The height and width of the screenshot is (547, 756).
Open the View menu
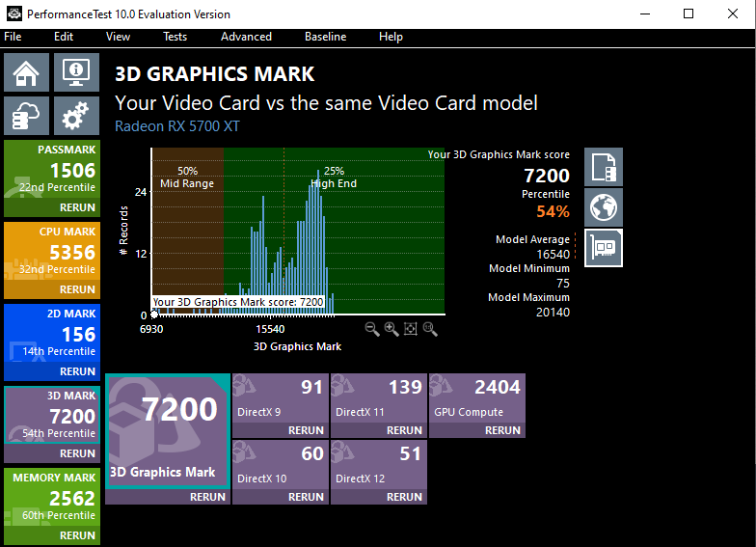tap(118, 37)
